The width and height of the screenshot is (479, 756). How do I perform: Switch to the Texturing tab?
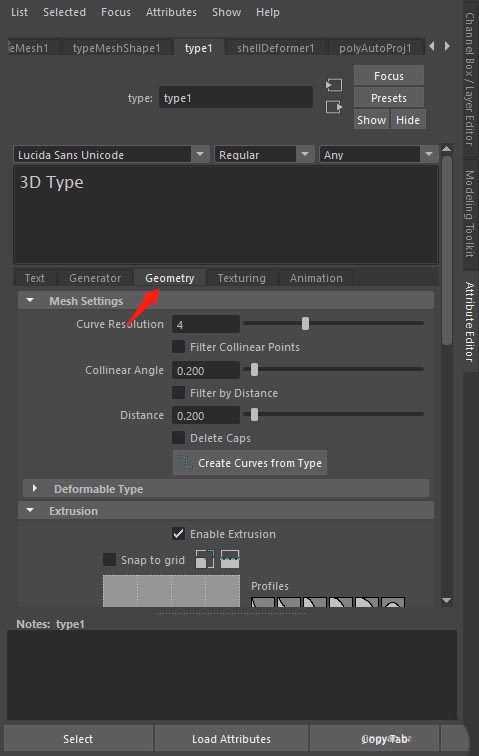242,278
